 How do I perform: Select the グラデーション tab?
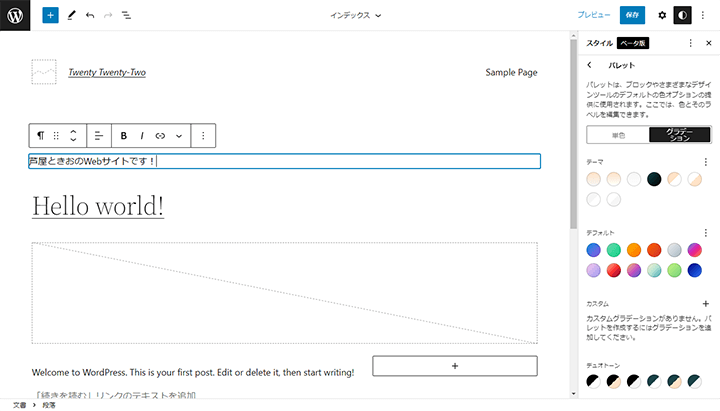coord(679,134)
